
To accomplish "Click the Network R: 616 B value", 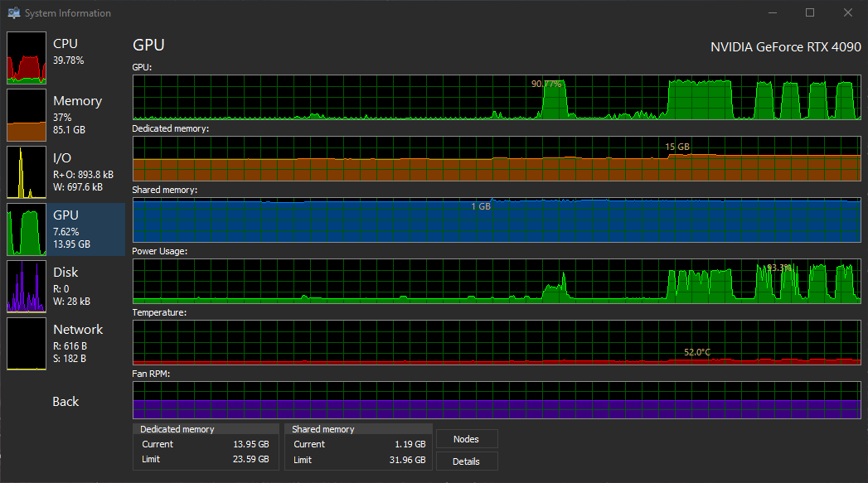I will pos(70,345).
